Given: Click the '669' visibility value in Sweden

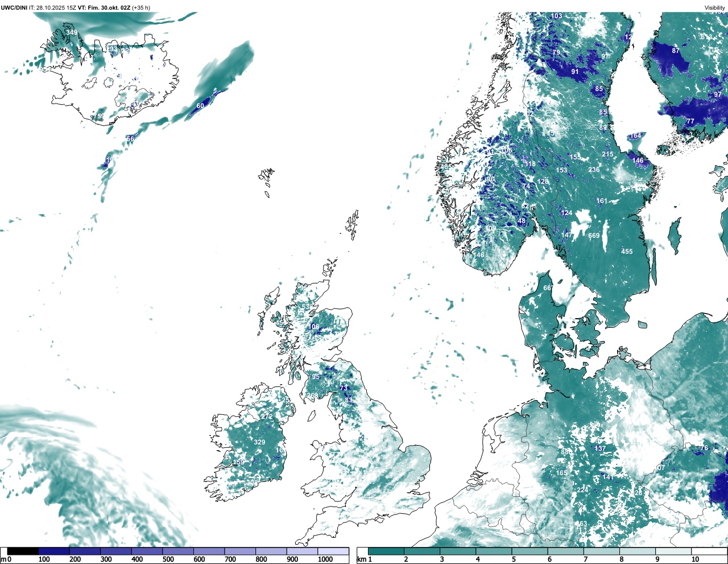Looking at the screenshot, I should (594, 236).
